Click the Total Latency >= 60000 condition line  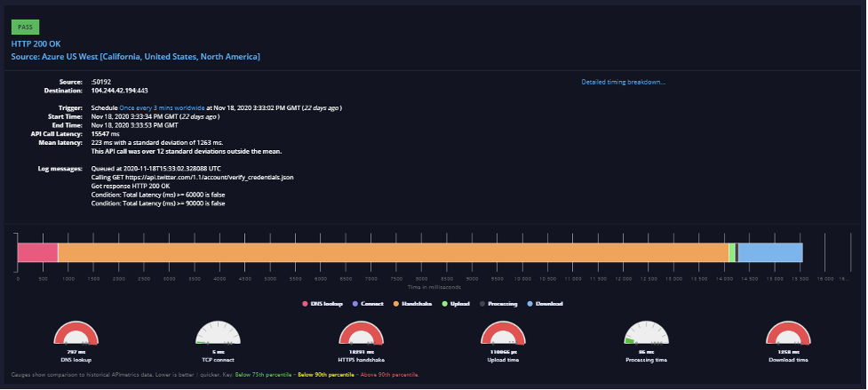pyautogui.click(x=158, y=195)
